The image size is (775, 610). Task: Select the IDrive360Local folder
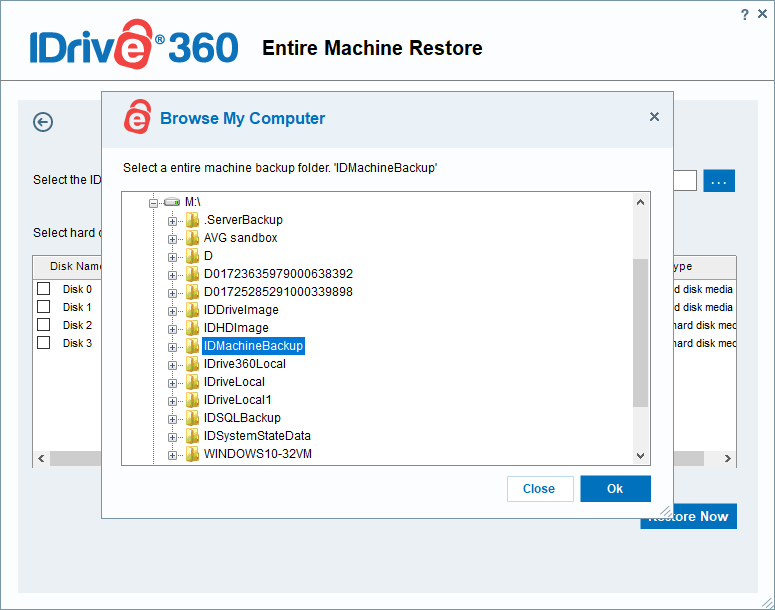244,364
